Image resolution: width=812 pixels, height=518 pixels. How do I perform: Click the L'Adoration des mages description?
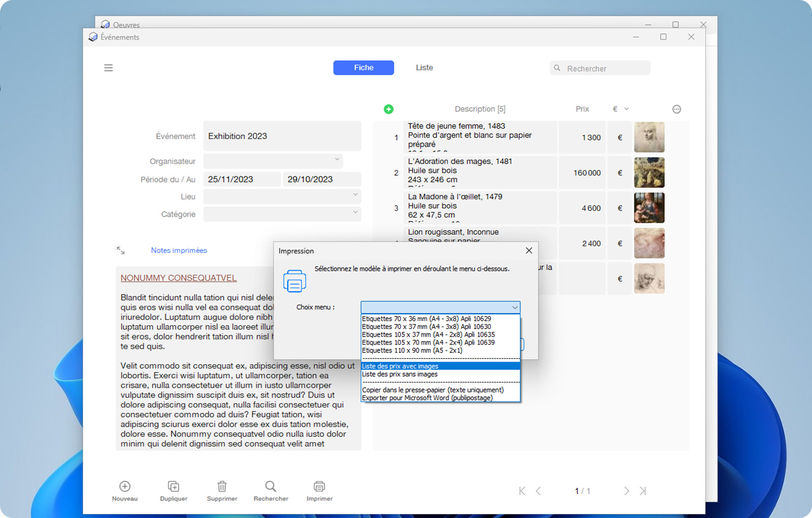[x=480, y=173]
